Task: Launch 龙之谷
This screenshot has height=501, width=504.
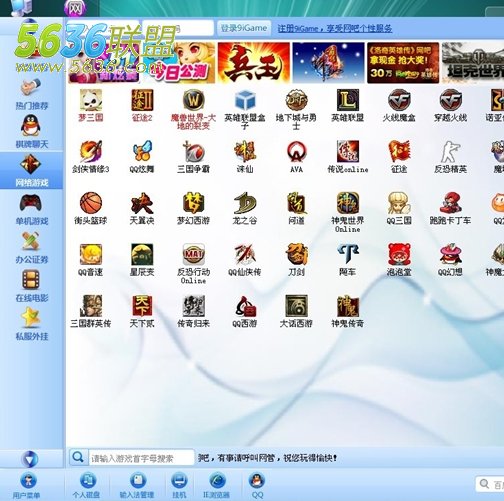Action: pos(245,208)
